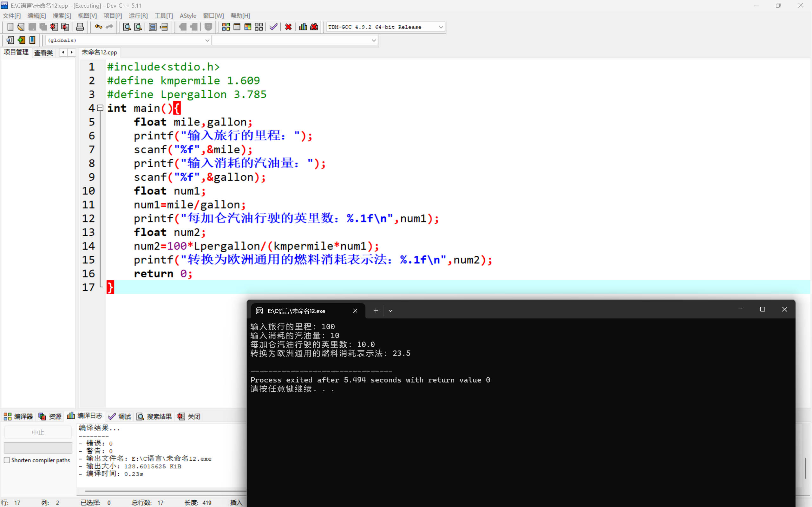
Task: Click the Print toolbar icon
Action: click(80, 27)
